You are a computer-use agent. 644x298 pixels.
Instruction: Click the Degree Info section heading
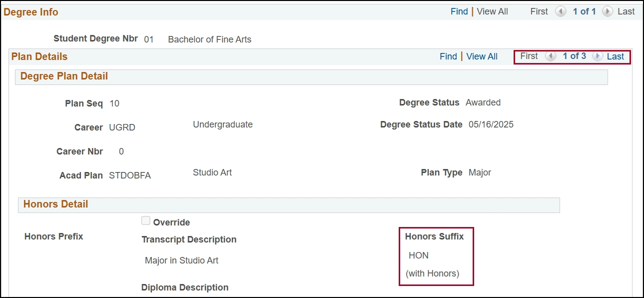tap(31, 12)
